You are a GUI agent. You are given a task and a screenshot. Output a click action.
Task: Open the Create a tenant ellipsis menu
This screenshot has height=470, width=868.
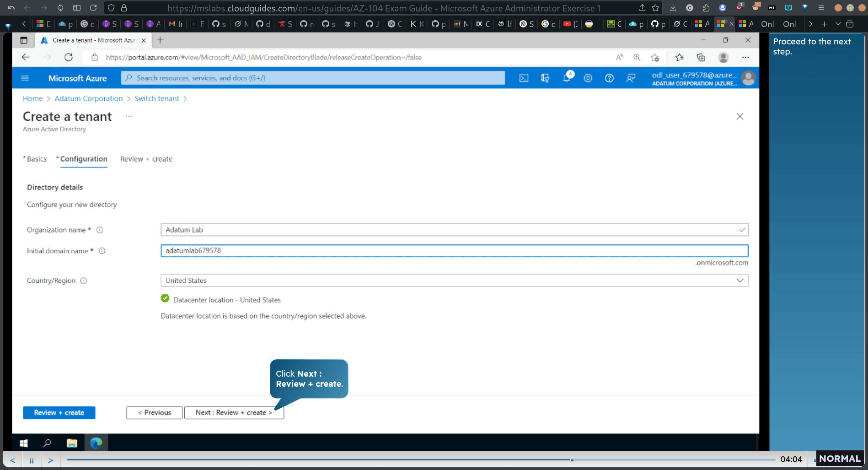129,117
